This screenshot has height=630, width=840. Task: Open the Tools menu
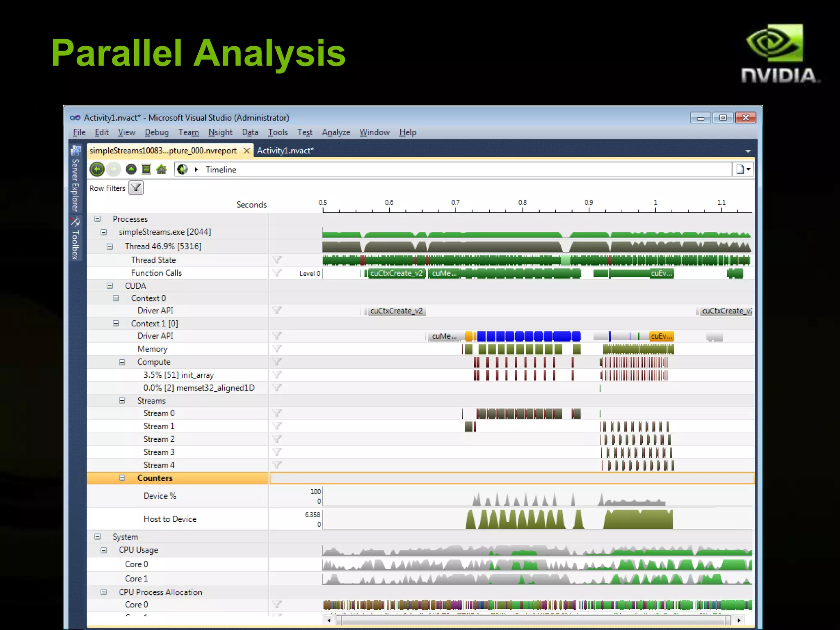[278, 132]
